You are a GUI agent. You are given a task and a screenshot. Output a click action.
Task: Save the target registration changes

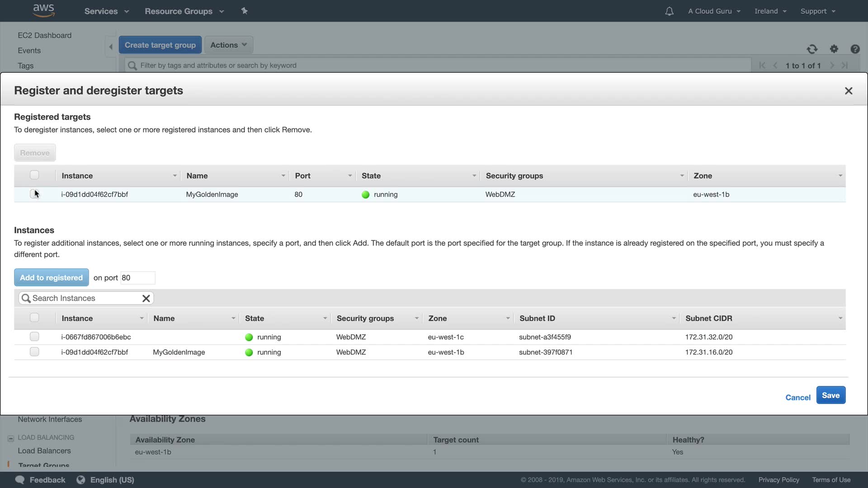pyautogui.click(x=830, y=395)
